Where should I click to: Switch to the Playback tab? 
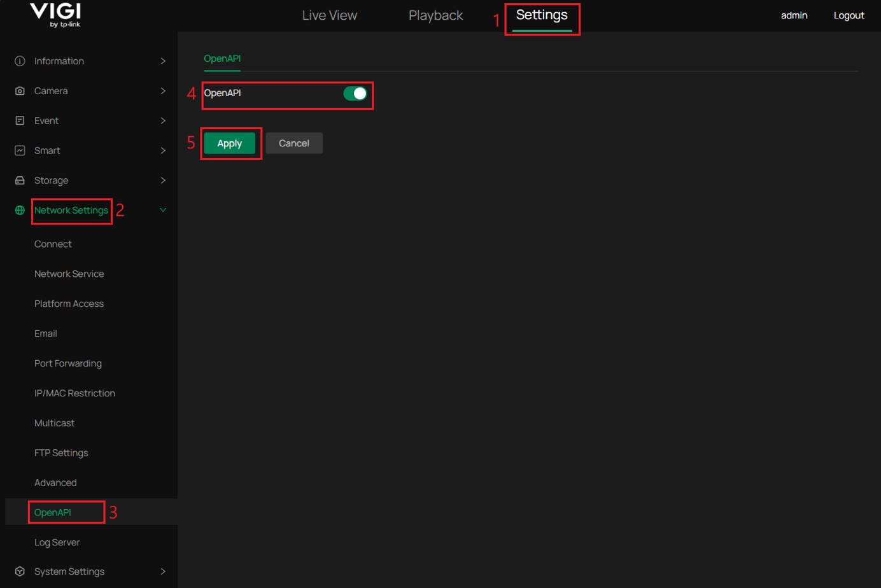point(436,15)
